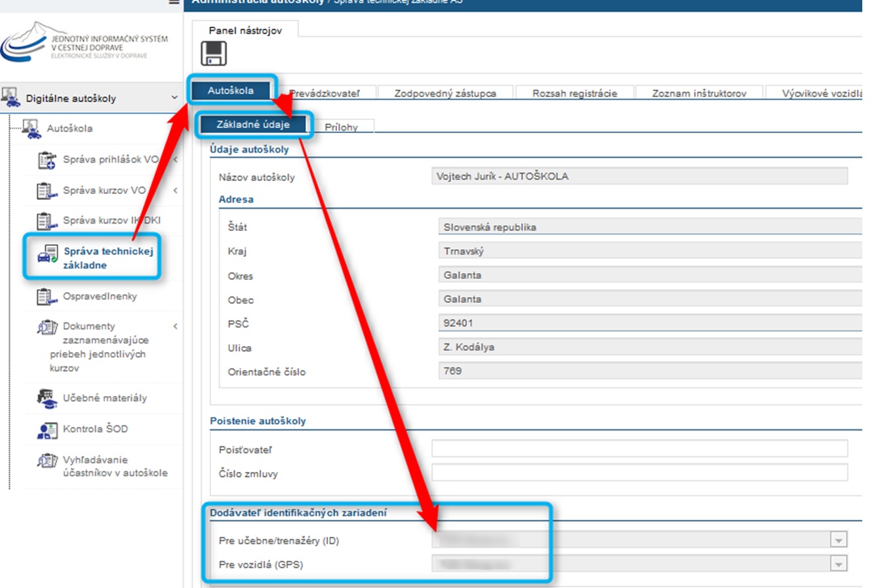878x588 pixels.
Task: Click the Správa kurzov VO icon
Action: (47, 191)
